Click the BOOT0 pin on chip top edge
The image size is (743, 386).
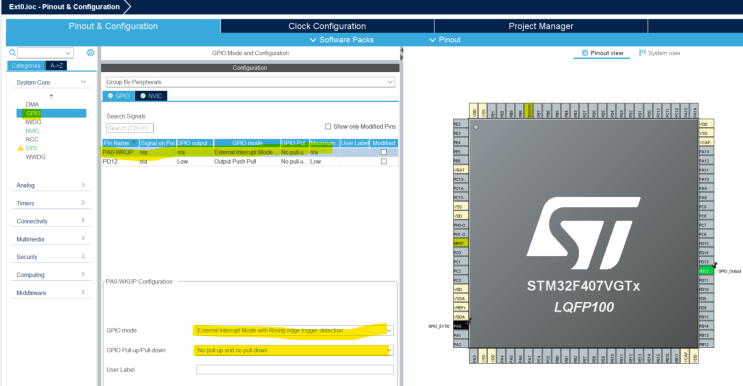click(x=529, y=111)
